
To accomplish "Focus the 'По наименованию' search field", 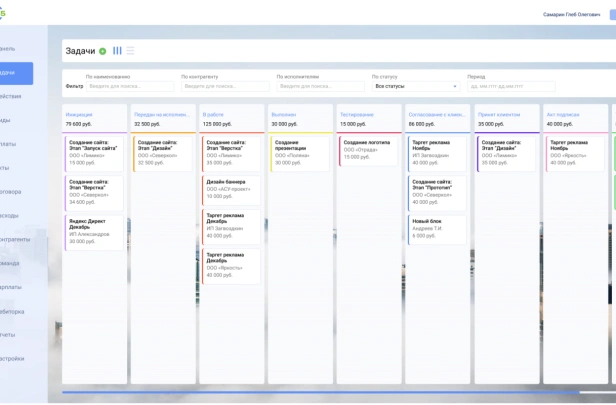I will (130, 86).
